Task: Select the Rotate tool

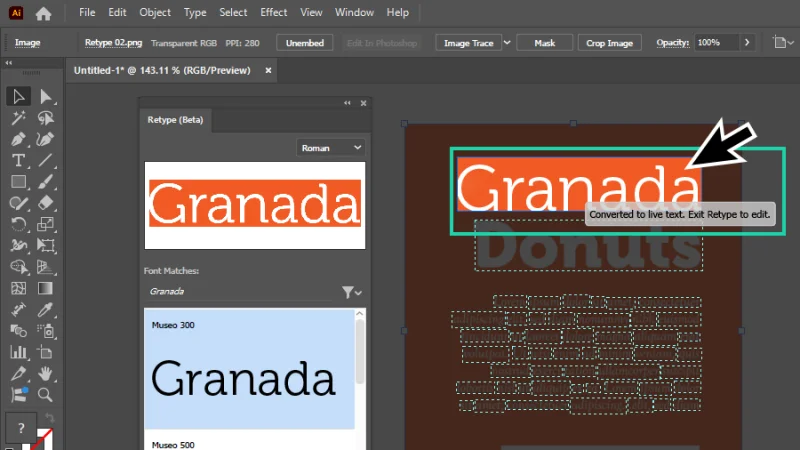Action: pyautogui.click(x=18, y=224)
